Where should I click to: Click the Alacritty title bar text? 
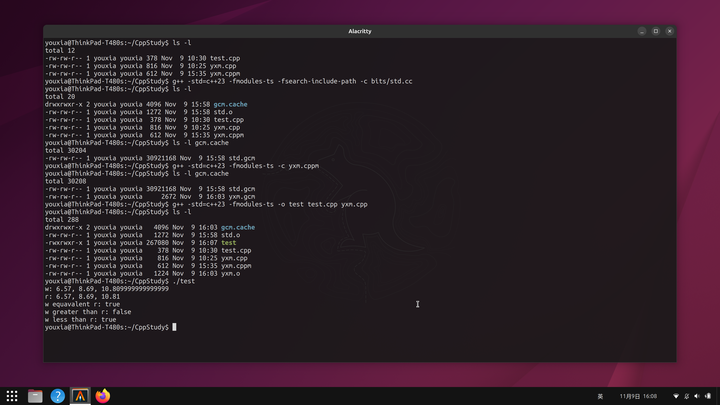click(360, 31)
